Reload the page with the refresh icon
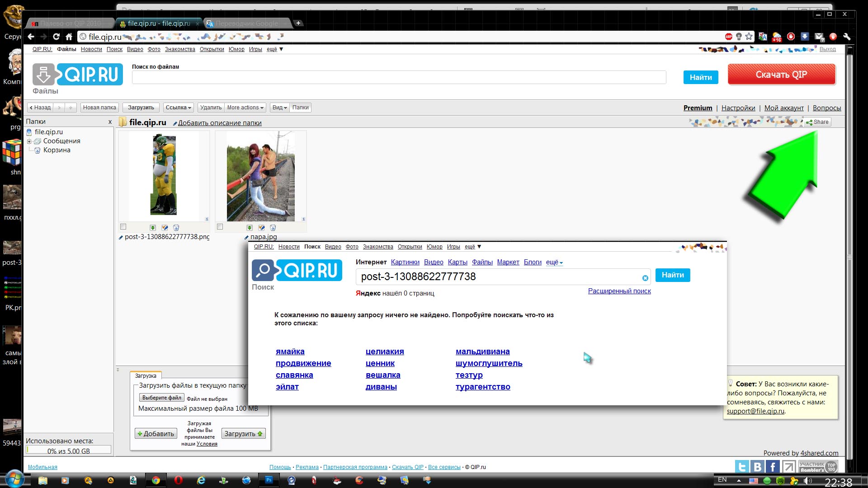This screenshot has width=868, height=488. click(x=56, y=37)
